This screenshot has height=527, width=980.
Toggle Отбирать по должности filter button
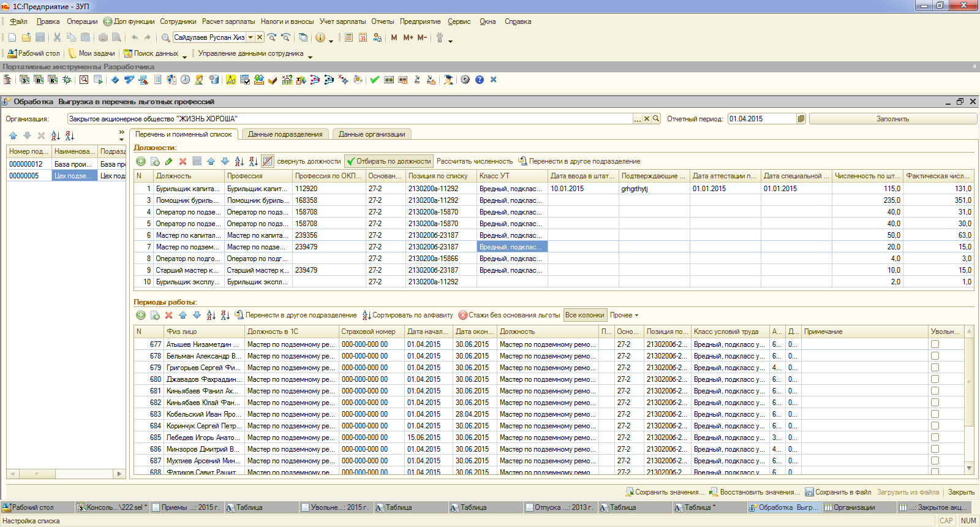coord(389,161)
